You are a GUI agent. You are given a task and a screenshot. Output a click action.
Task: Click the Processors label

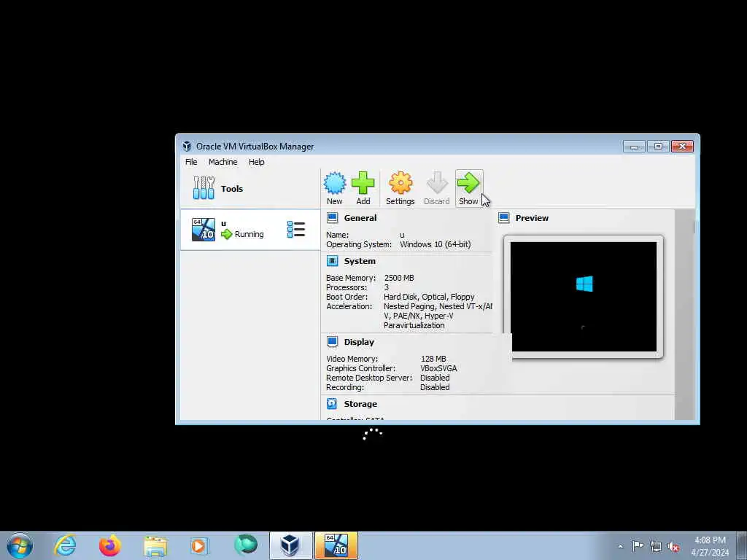[347, 287]
